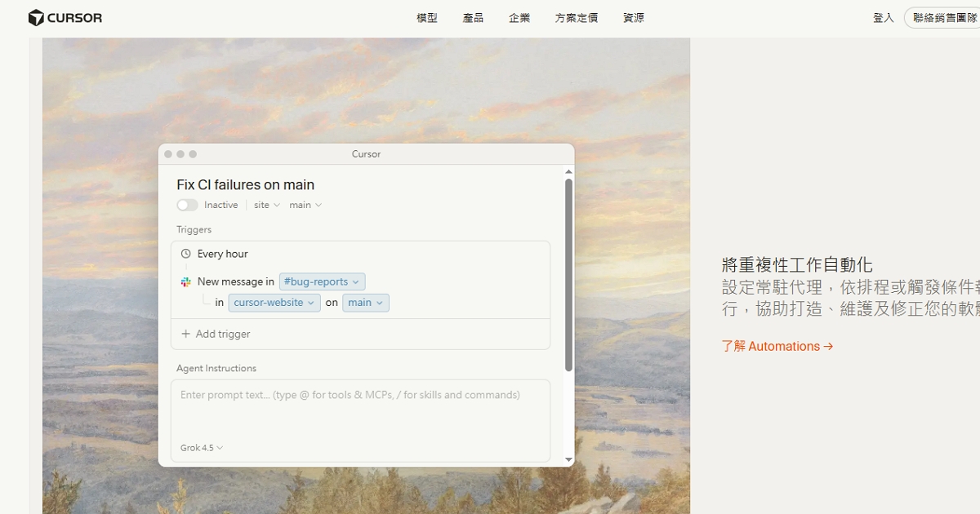This screenshot has height=514, width=980.
Task: Click the Cursor logo in header
Action: click(65, 18)
